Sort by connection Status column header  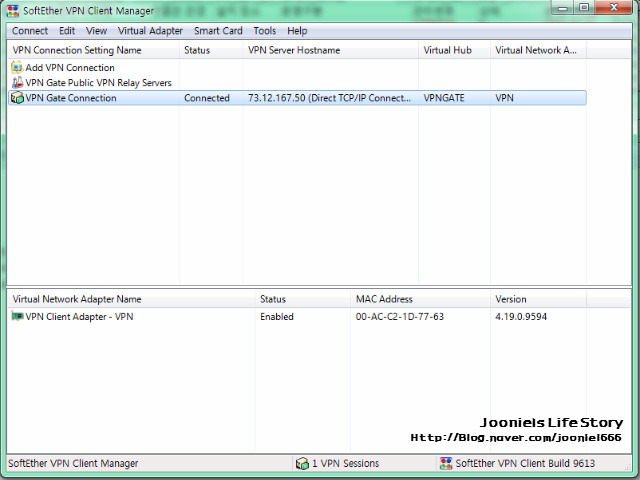tap(211, 50)
